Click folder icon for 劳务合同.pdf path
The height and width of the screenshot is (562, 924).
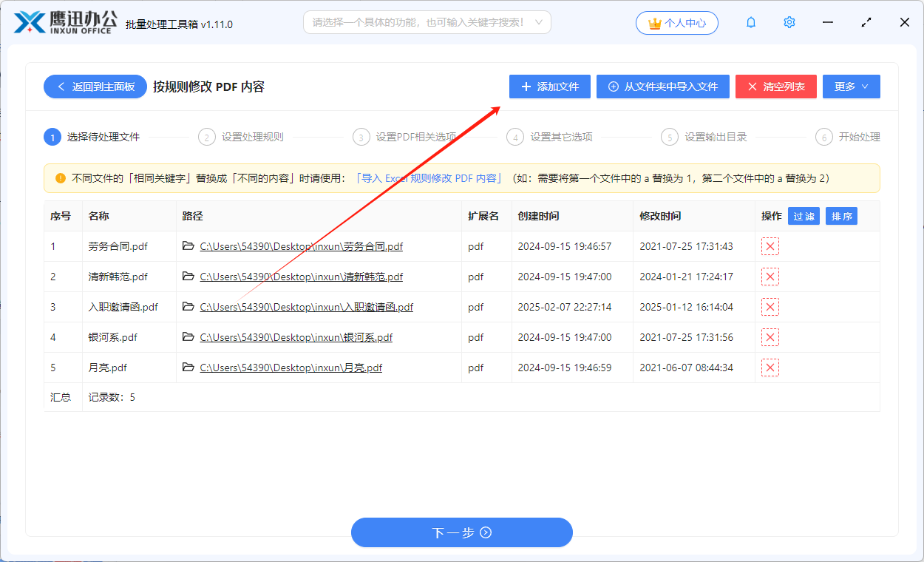(188, 246)
